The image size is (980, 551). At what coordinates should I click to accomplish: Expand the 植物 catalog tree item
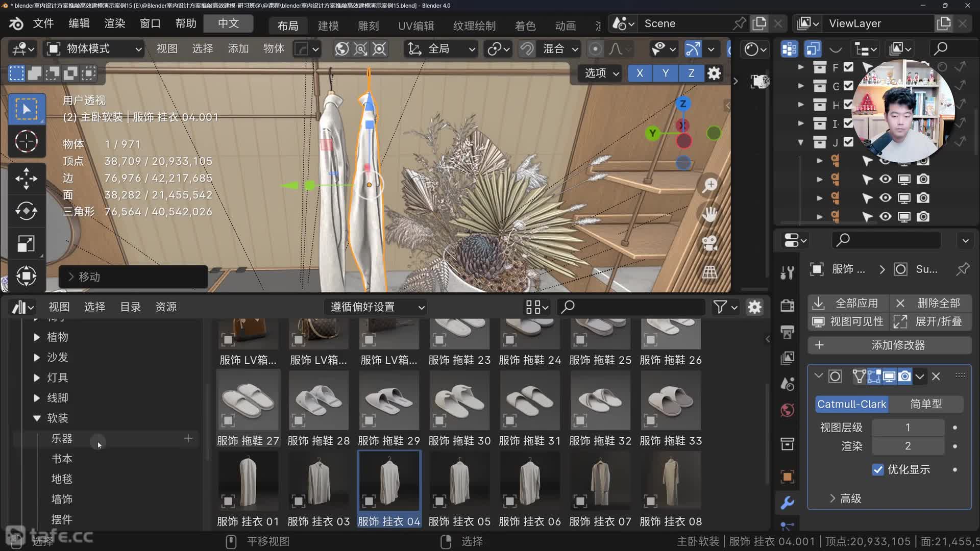click(37, 337)
